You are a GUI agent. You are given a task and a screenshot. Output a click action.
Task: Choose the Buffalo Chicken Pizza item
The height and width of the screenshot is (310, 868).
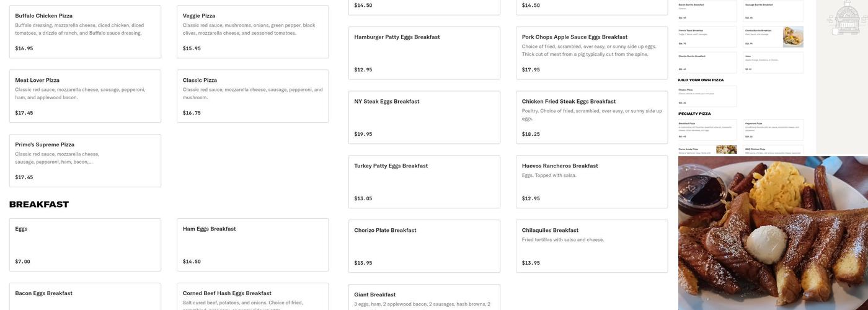[85, 32]
